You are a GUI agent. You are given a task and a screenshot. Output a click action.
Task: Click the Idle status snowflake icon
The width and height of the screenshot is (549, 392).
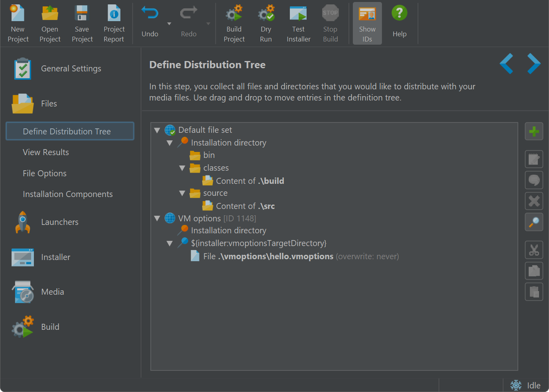tap(516, 385)
